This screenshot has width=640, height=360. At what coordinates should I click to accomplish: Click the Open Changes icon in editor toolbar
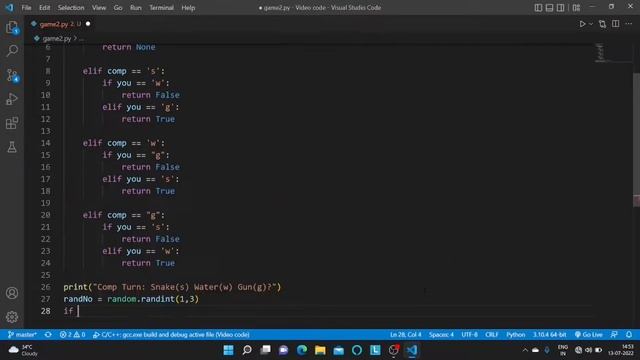coord(602,24)
